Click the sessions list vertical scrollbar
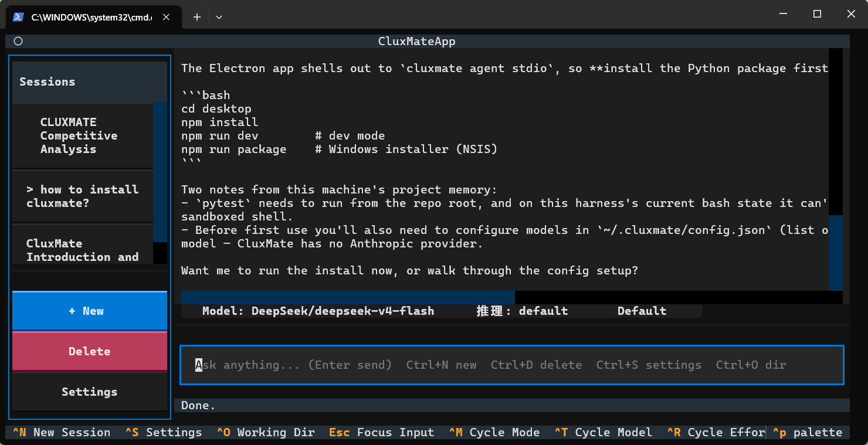868x445 pixels. point(160,183)
